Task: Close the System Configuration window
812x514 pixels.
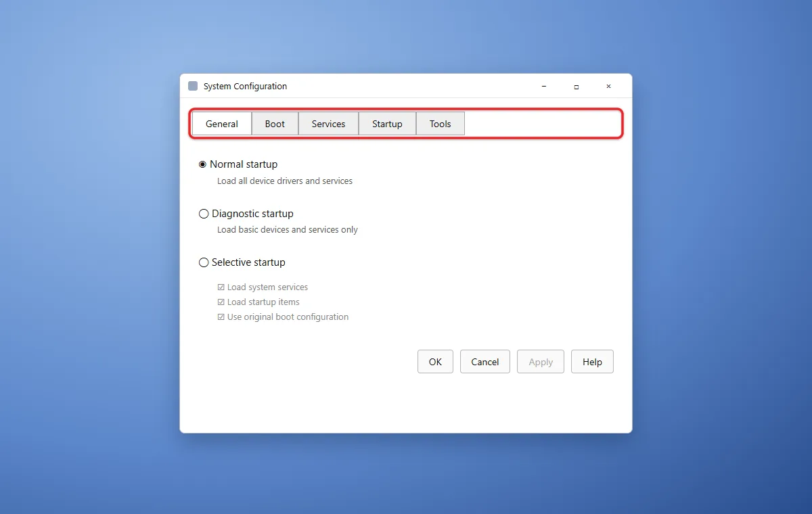Action: (608, 87)
